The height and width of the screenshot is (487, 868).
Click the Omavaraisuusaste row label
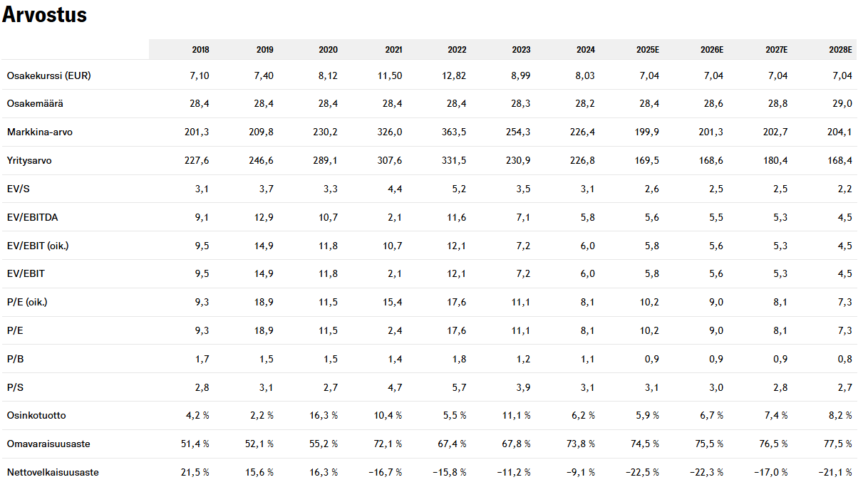[x=48, y=444]
